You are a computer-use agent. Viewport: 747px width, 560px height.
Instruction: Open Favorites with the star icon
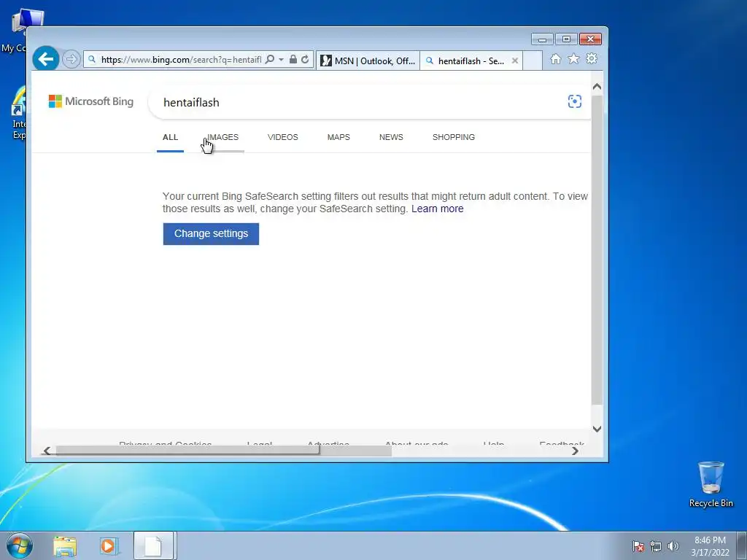click(573, 59)
